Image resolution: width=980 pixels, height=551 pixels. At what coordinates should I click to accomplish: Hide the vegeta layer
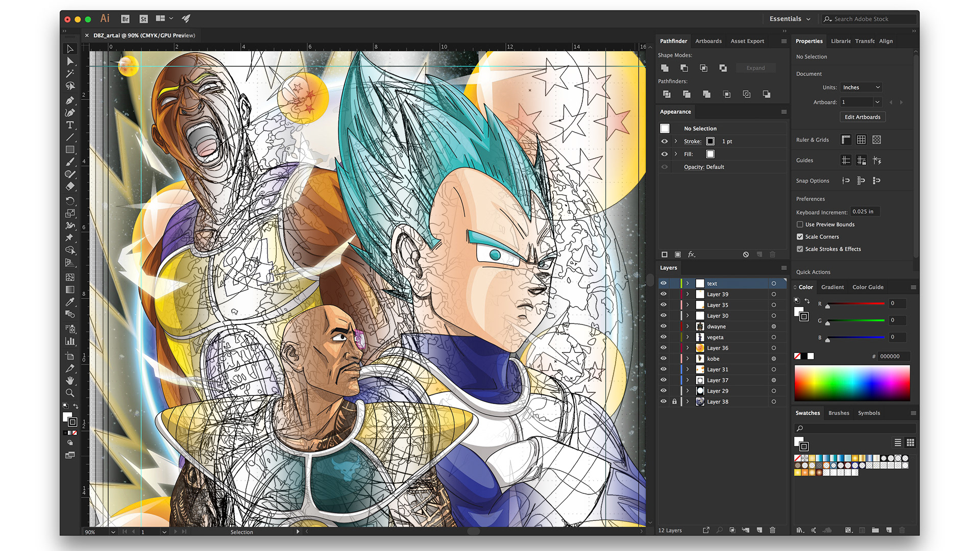point(664,337)
